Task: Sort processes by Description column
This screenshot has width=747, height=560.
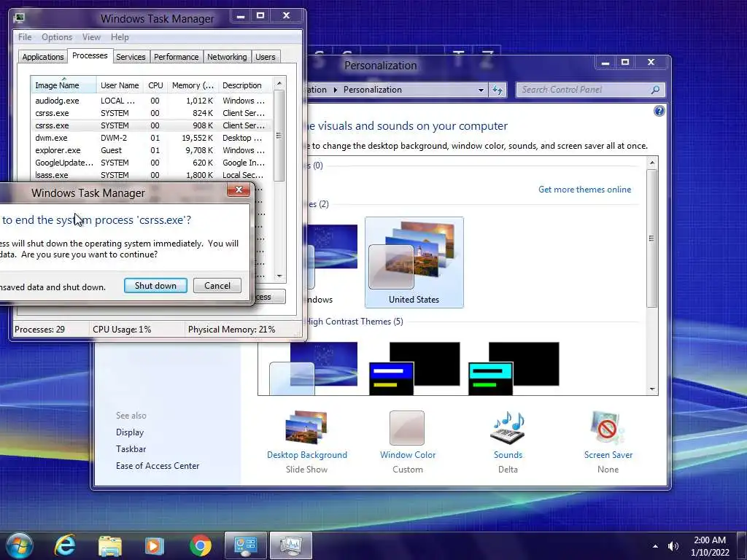Action: coord(245,85)
